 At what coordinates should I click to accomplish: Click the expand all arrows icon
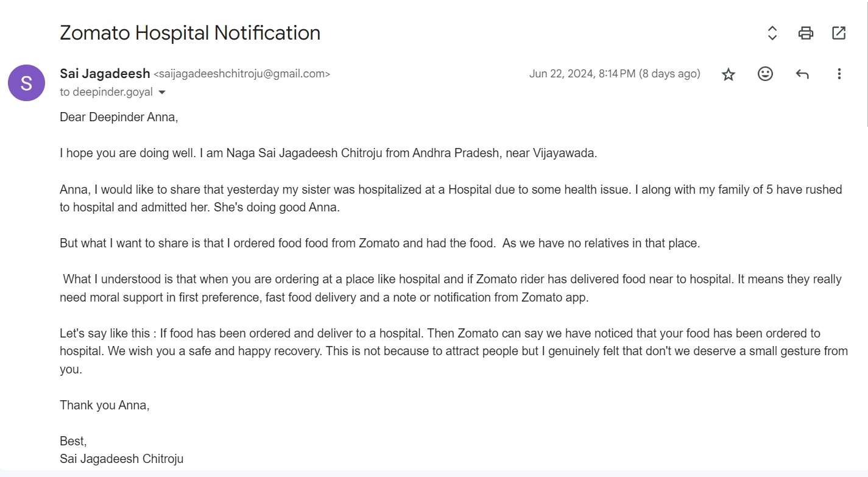click(772, 33)
